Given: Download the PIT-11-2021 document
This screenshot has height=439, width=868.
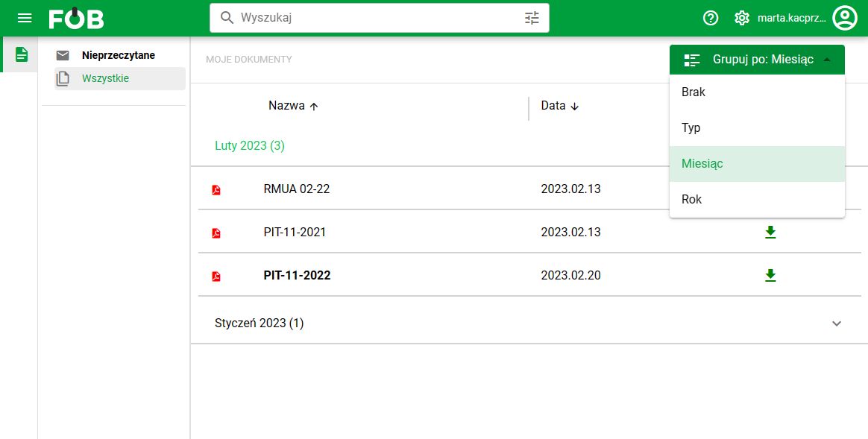Looking at the screenshot, I should 770,233.
